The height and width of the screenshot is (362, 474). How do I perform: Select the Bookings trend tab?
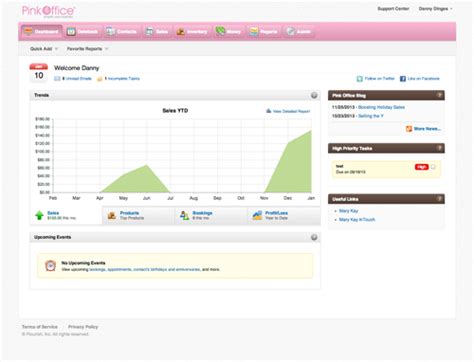pos(211,215)
